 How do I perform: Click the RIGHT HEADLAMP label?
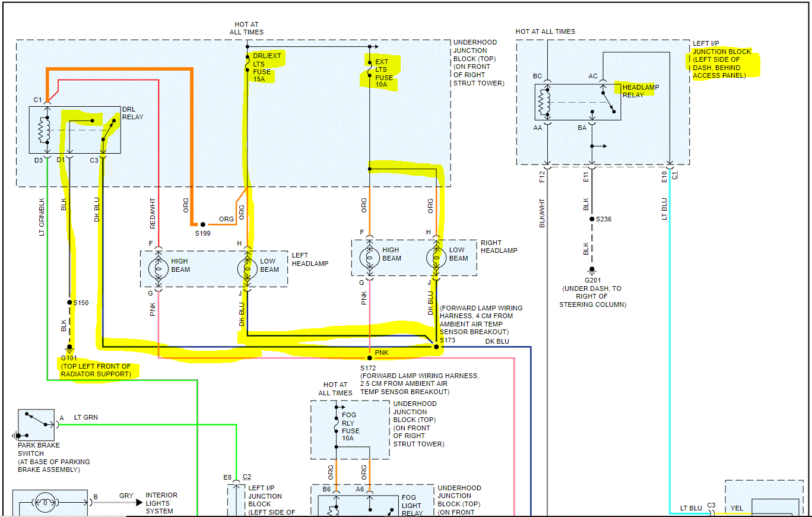pos(499,246)
